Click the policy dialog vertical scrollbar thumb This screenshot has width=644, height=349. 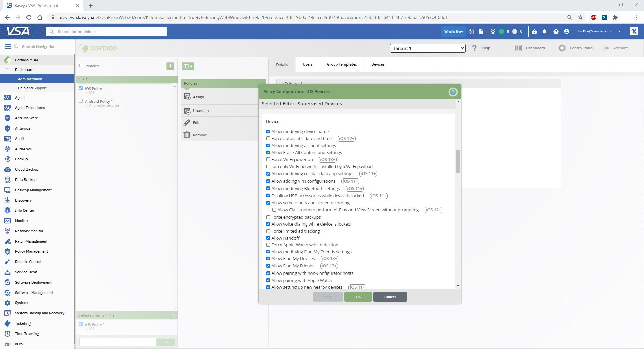[x=458, y=162]
